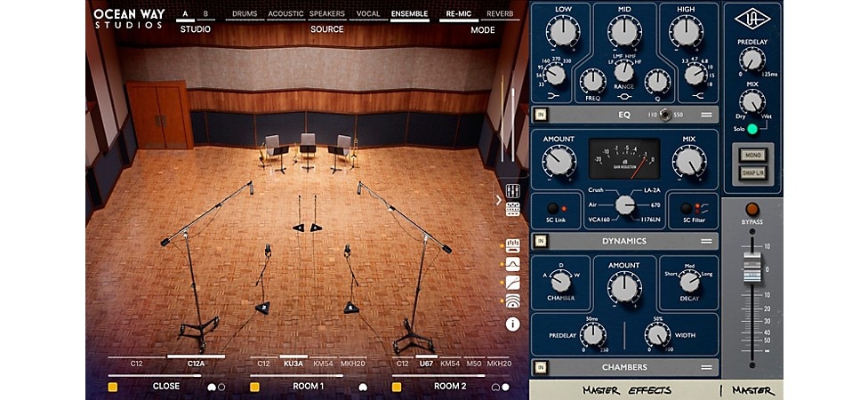This screenshot has width=868, height=400.
Task: Toggle the SC Filter button
Action: click(x=687, y=209)
